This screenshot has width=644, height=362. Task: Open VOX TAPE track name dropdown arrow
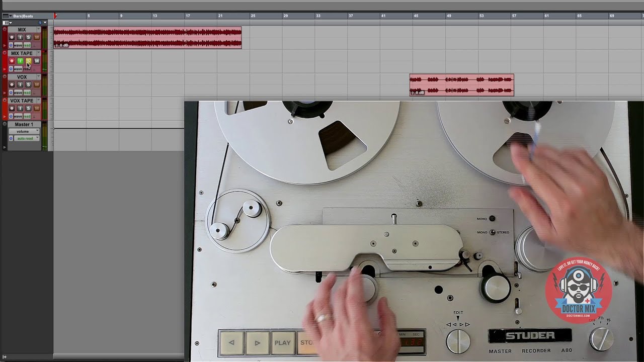click(x=38, y=100)
